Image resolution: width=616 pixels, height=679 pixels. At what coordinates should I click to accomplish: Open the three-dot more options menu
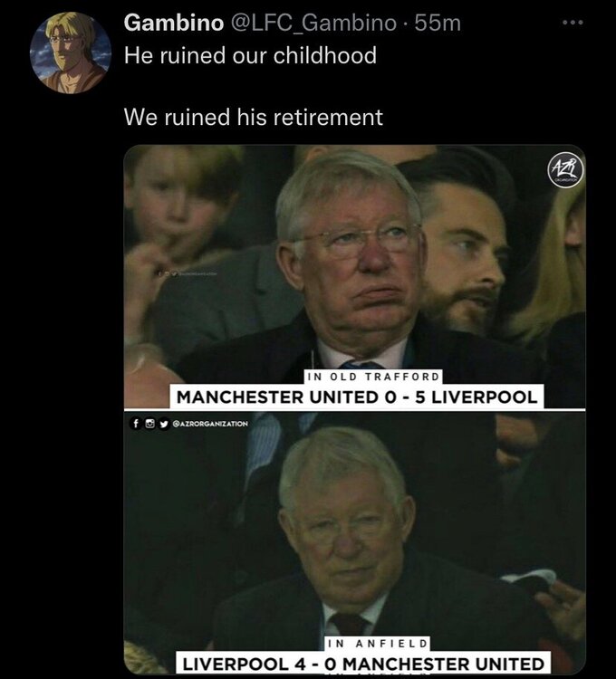(x=573, y=22)
